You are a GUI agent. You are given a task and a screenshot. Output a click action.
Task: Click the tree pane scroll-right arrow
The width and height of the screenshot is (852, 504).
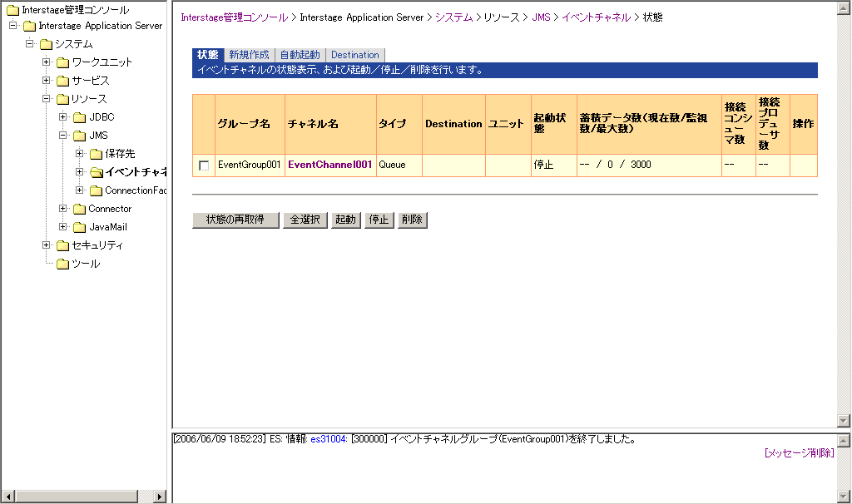click(159, 497)
